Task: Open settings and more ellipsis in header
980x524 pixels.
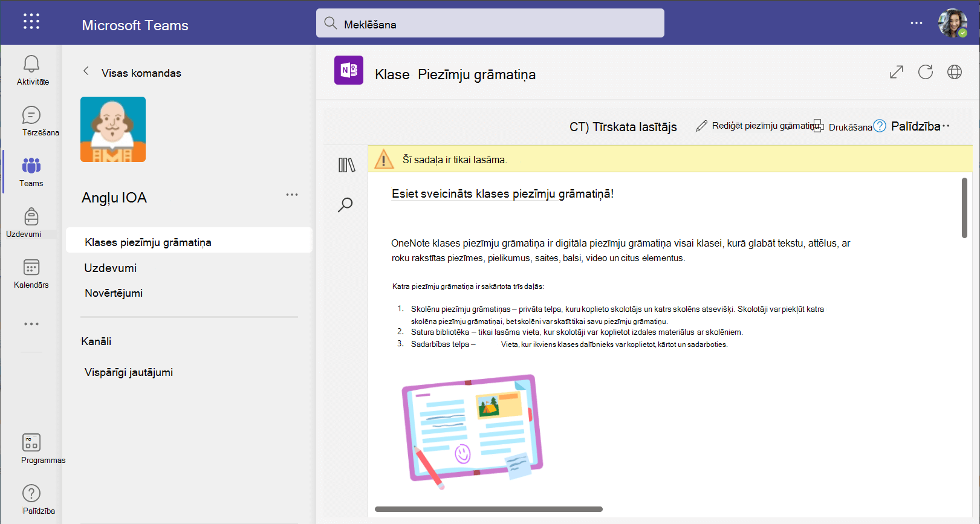Action: click(917, 23)
